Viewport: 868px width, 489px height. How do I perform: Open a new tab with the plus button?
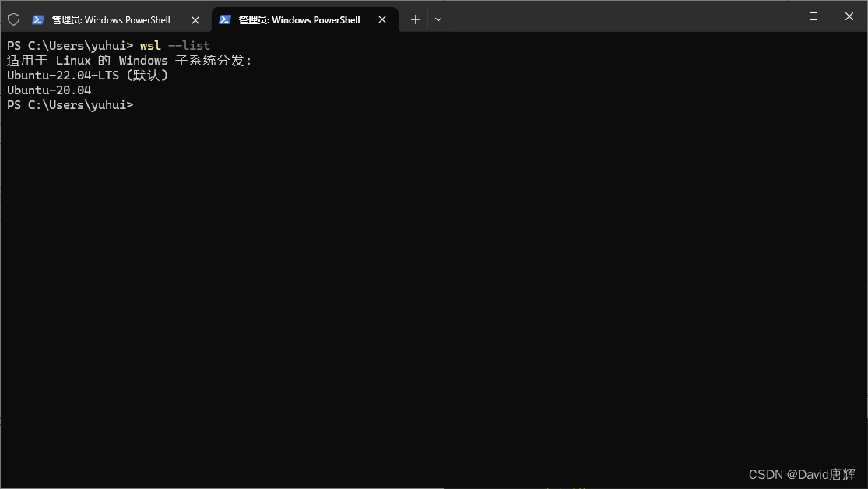[416, 20]
